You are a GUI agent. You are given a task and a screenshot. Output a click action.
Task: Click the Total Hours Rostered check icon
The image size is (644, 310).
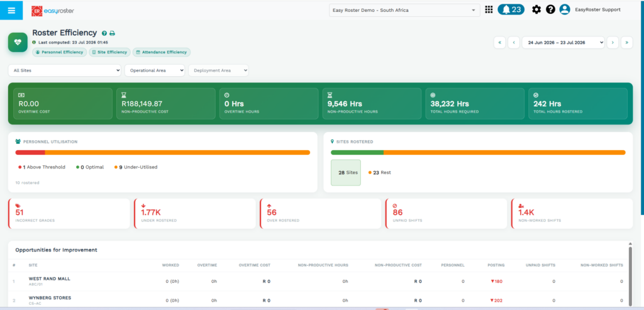coord(536,95)
